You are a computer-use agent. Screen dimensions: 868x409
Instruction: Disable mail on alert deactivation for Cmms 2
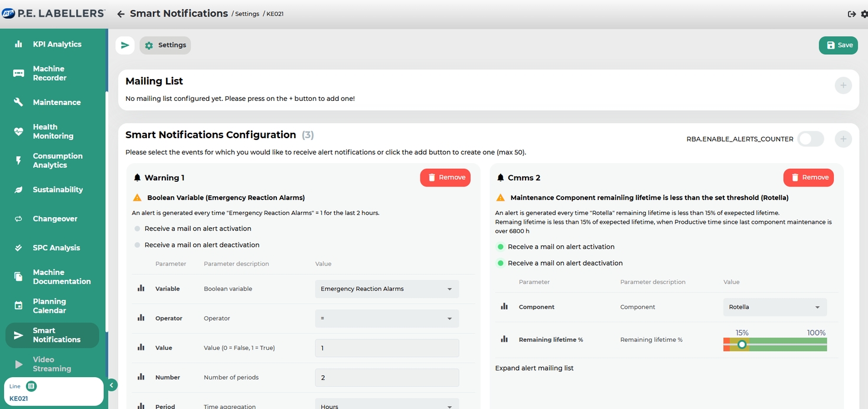coord(501,263)
